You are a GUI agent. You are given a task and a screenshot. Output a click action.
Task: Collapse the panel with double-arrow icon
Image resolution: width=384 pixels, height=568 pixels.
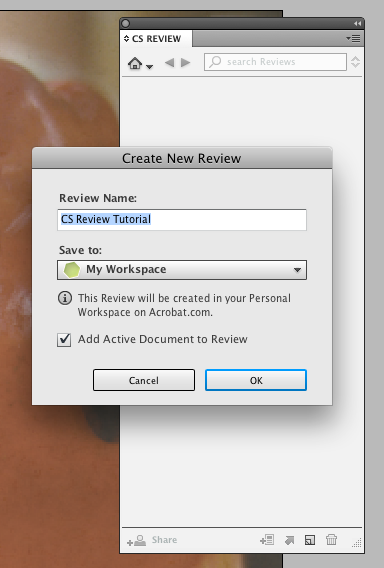coord(358,24)
